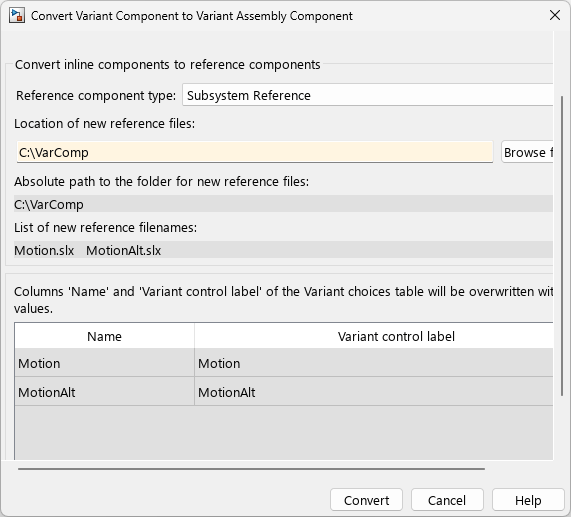Close the Convert Variant Component dialog
Screen dimensions: 571x517
point(555,15)
